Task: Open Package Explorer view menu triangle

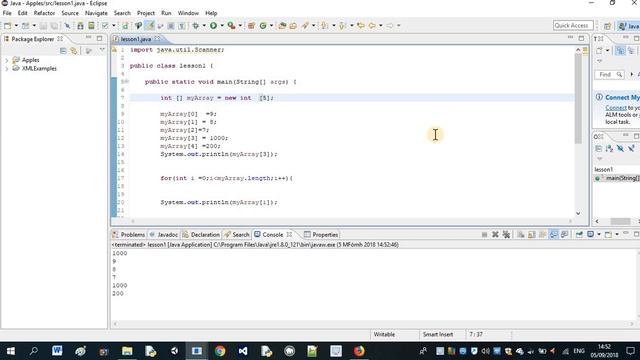Action: click(x=102, y=50)
